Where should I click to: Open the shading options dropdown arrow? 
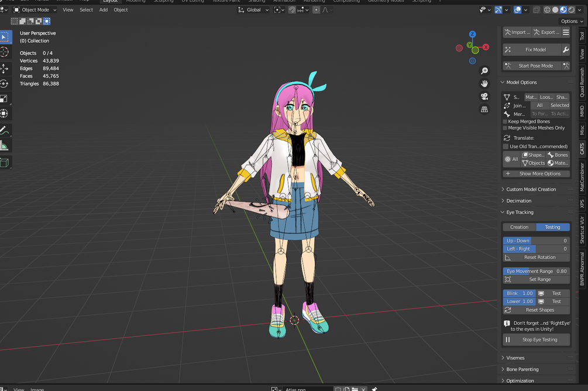(580, 10)
